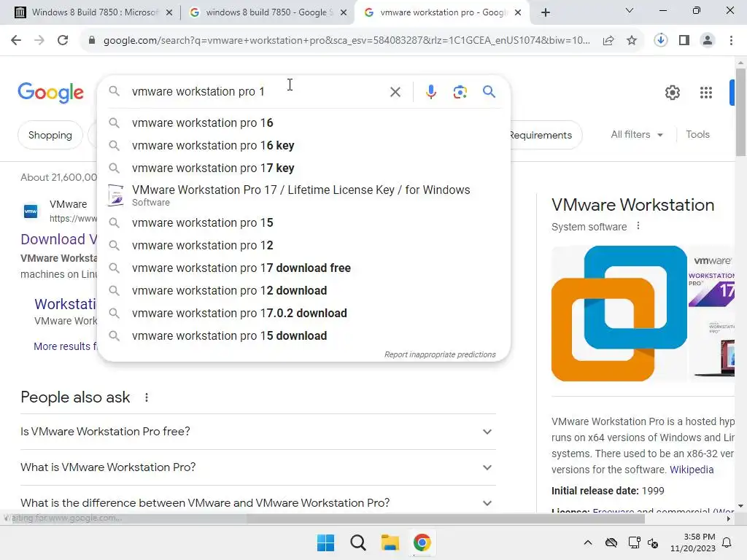Viewport: 747px width, 560px height.
Task: Open File Explorer from taskbar
Action: 390,542
